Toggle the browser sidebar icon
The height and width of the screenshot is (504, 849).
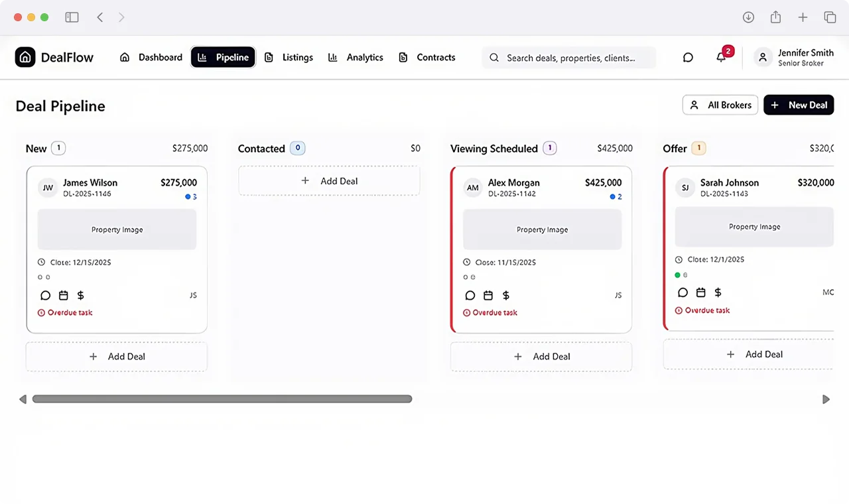coord(72,17)
